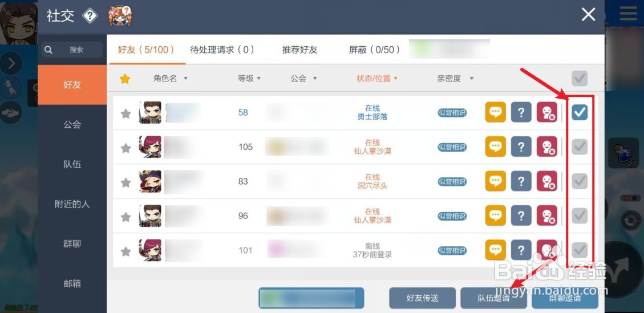Sort by 等级 column dropdown

[249, 79]
